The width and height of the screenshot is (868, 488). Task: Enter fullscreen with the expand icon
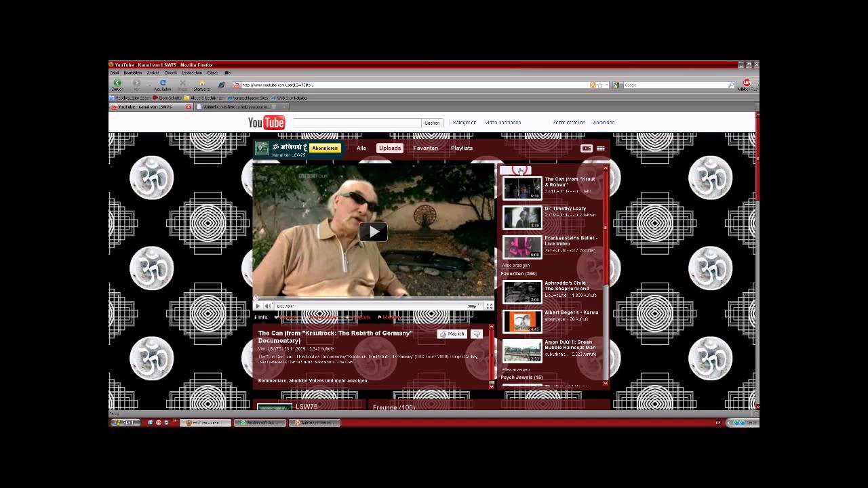[489, 306]
